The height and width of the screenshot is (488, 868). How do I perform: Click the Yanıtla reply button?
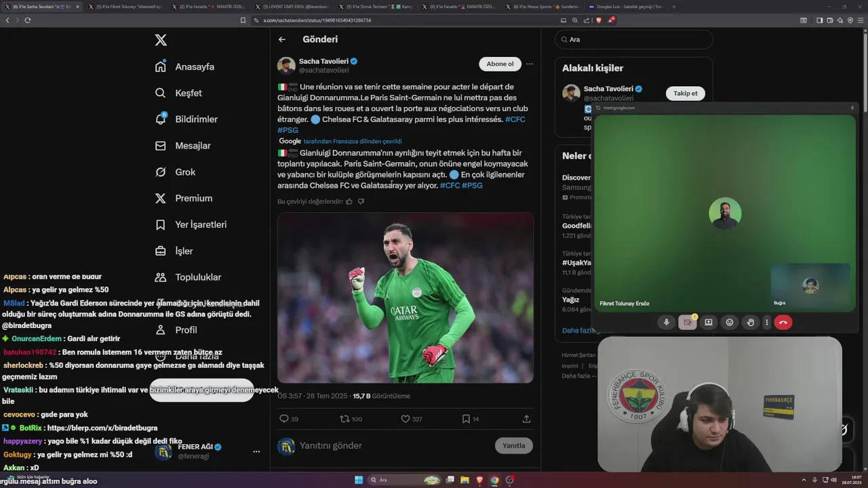(x=514, y=445)
